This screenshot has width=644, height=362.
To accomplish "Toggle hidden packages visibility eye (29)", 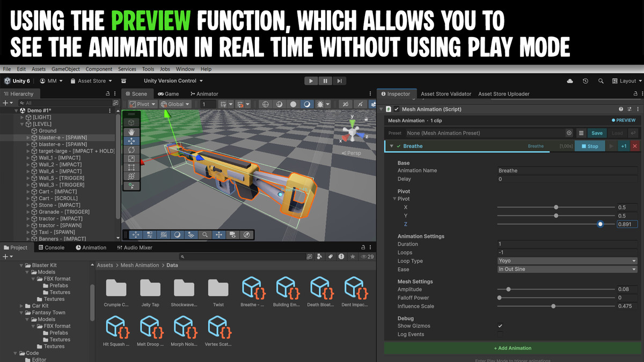I will [368, 257].
